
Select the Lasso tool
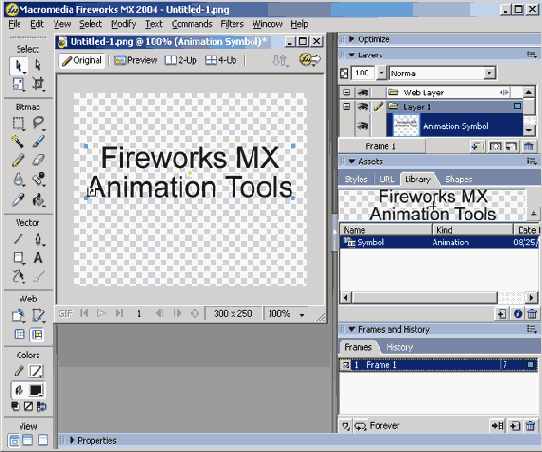coord(38,123)
